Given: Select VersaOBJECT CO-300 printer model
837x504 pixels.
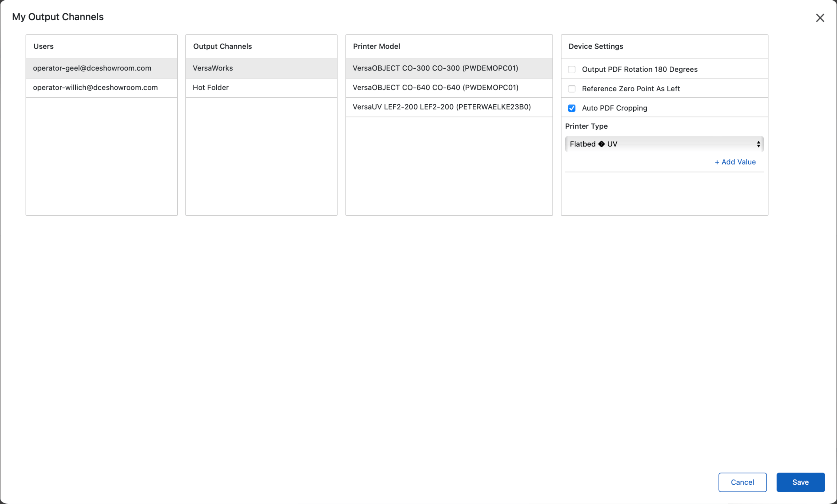Looking at the screenshot, I should [x=449, y=68].
